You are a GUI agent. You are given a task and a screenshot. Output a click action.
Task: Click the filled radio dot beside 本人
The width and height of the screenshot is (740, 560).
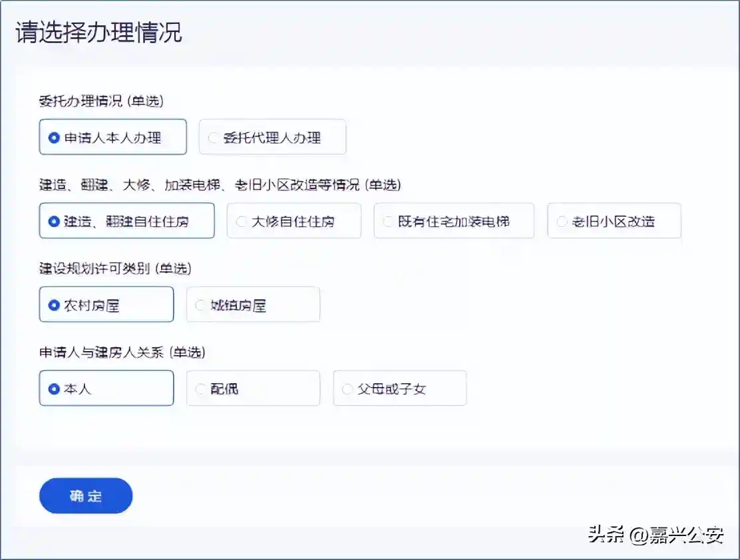[x=54, y=389]
